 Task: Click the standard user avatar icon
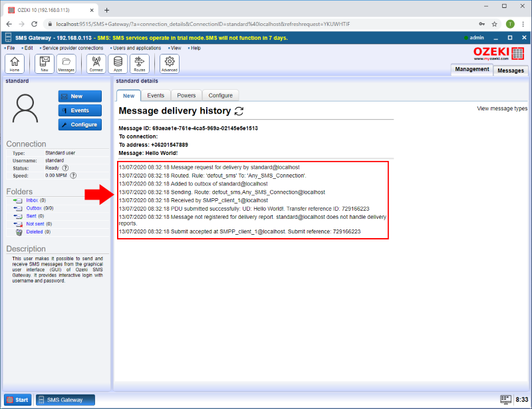pyautogui.click(x=25, y=108)
